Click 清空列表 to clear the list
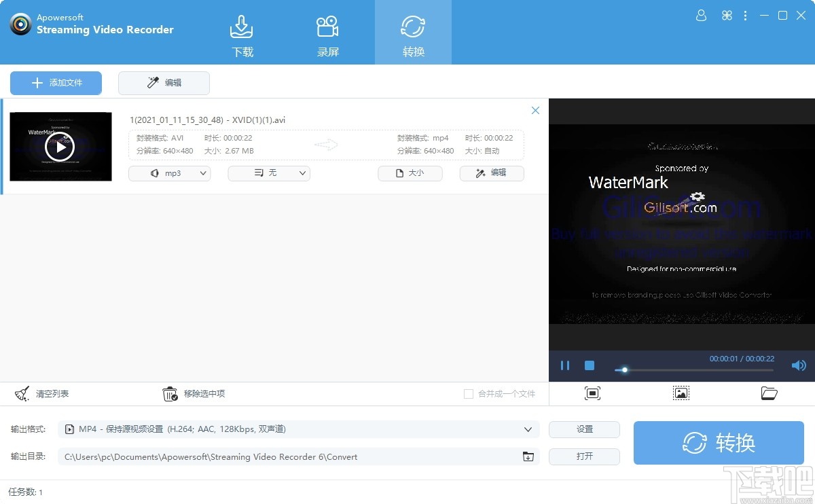 pyautogui.click(x=42, y=393)
